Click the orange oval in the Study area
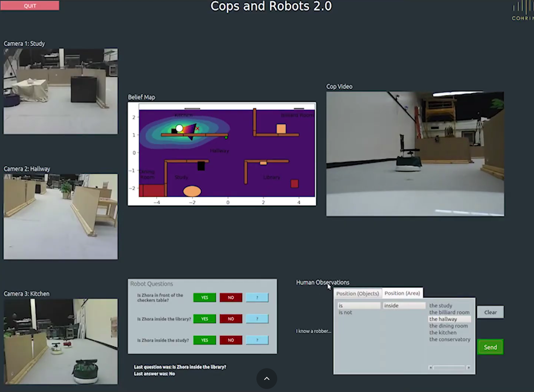This screenshot has width=534, height=392. 192,191
